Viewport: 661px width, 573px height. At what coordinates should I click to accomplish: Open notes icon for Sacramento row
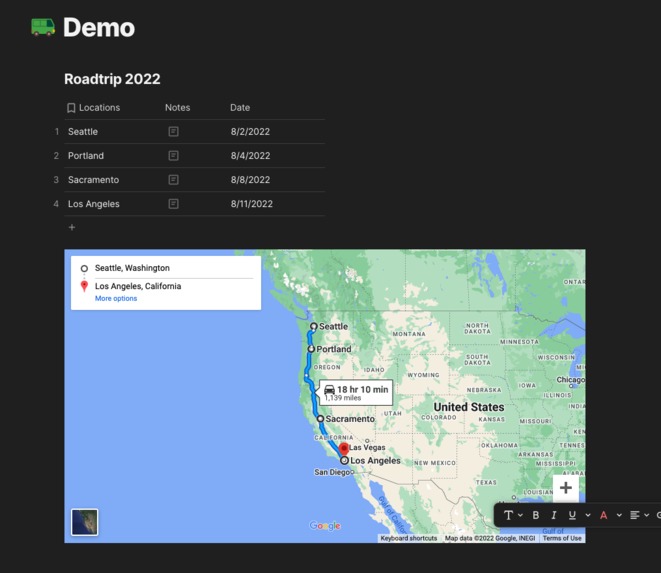[173, 180]
